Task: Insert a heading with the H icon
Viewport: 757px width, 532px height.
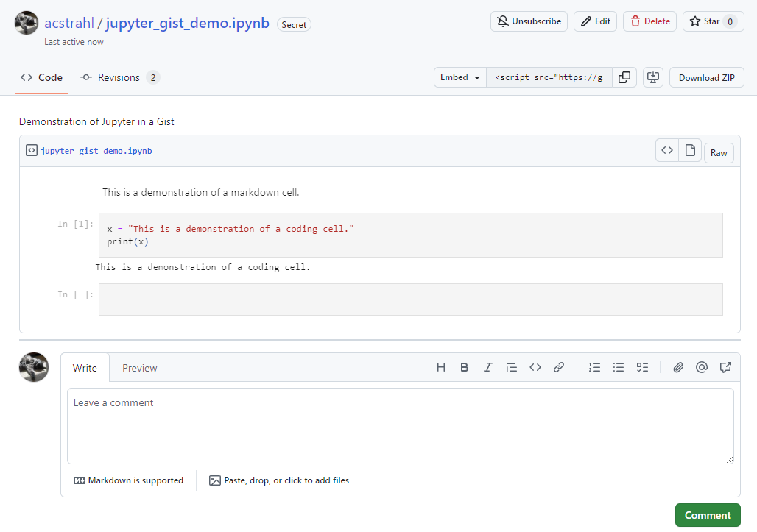Action: (441, 367)
